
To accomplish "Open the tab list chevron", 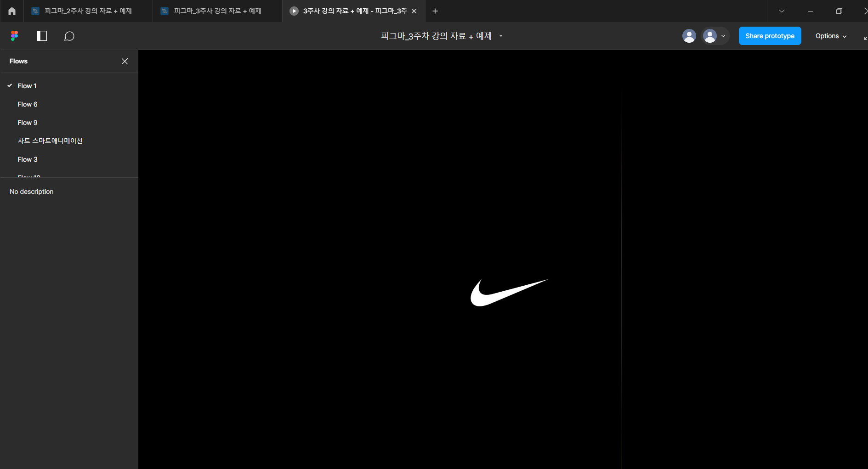I will coord(782,11).
